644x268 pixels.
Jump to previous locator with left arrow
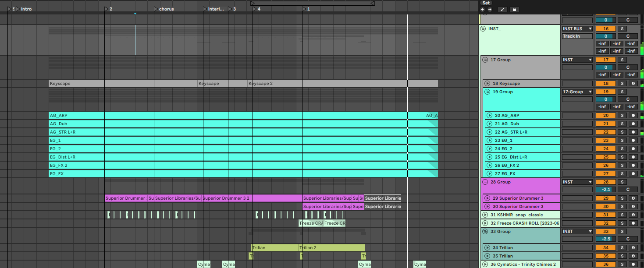pyautogui.click(x=483, y=9)
